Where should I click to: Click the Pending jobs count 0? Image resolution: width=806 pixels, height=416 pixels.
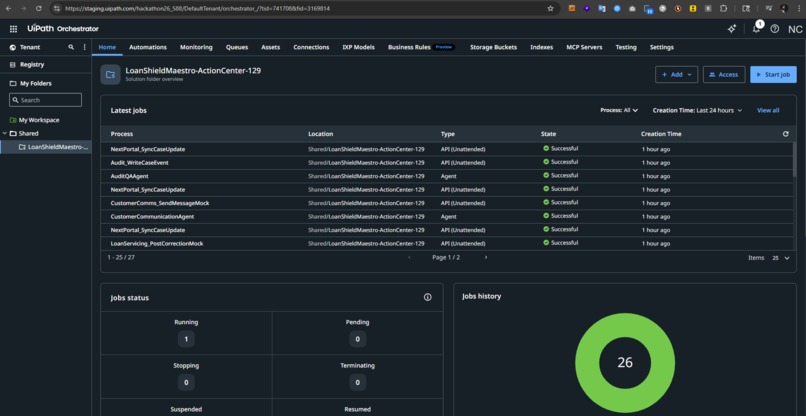357,339
